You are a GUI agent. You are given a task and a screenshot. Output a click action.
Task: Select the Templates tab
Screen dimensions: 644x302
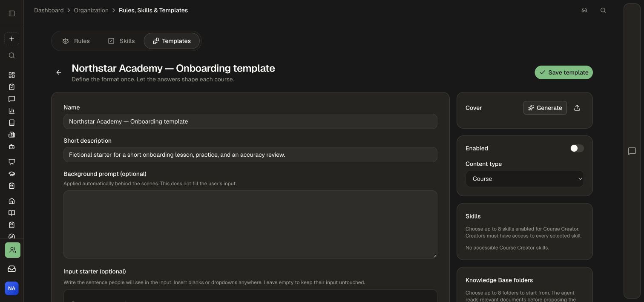click(x=172, y=41)
